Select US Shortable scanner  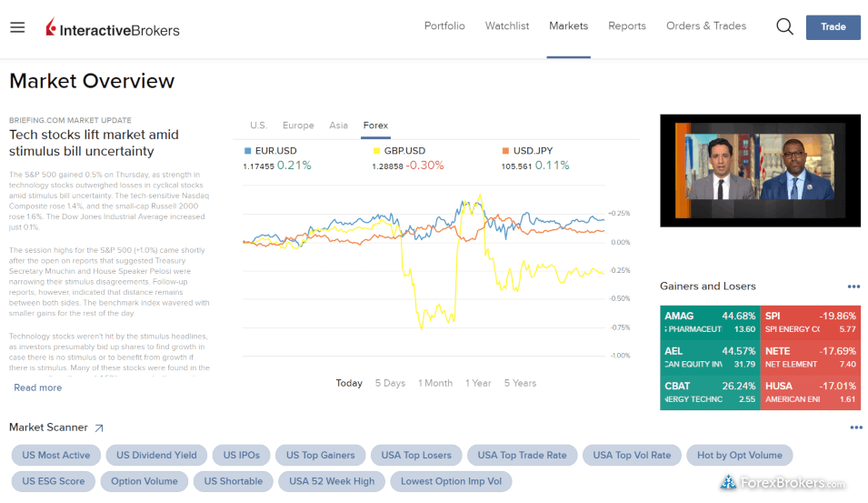[233, 481]
